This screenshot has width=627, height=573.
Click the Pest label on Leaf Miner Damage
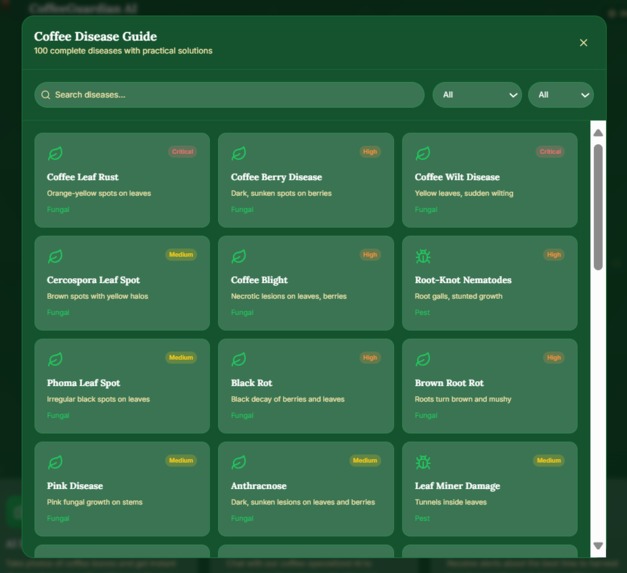point(422,519)
